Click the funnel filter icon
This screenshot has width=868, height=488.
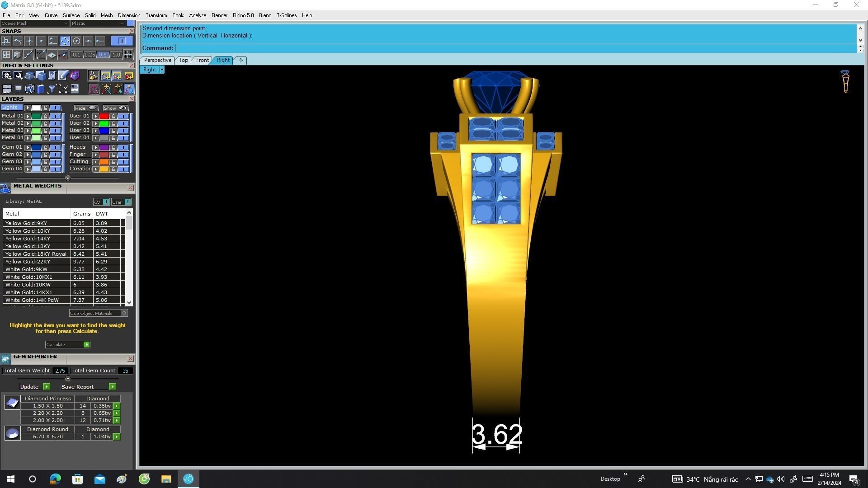coord(52,89)
